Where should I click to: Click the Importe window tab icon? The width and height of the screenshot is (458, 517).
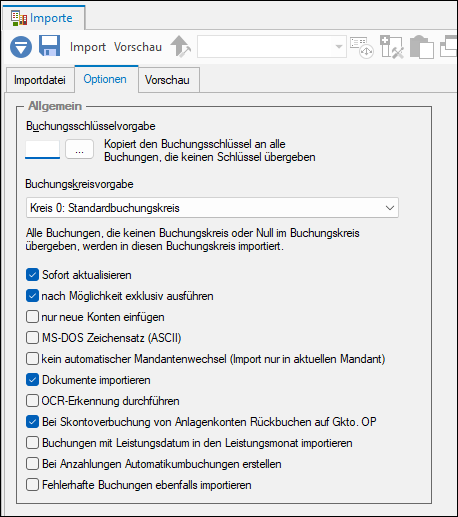tap(19, 18)
